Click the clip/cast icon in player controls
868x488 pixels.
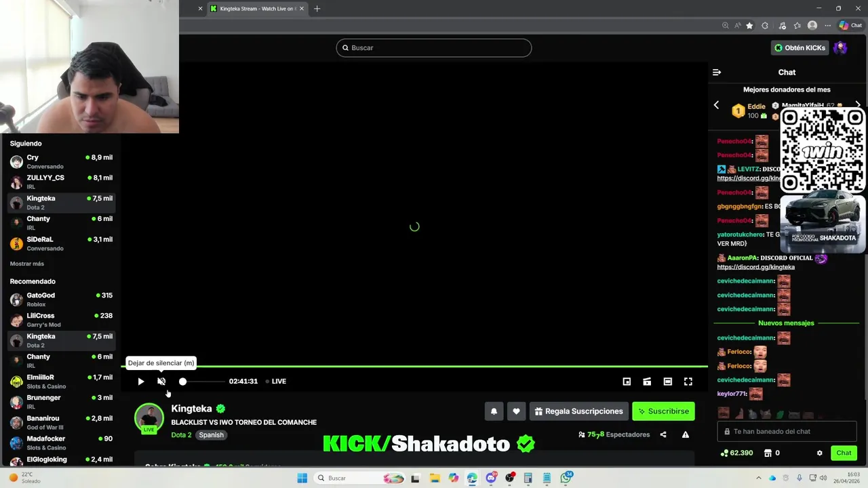(x=647, y=382)
